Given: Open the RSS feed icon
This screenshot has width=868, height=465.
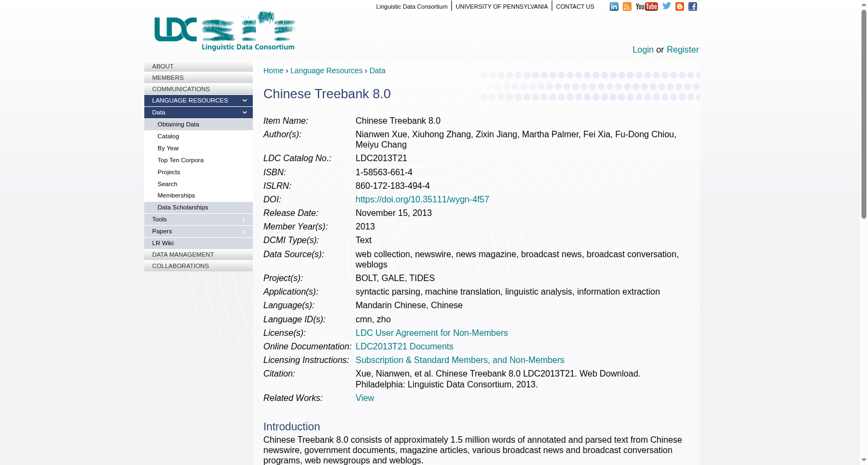Looking at the screenshot, I should coord(627,7).
